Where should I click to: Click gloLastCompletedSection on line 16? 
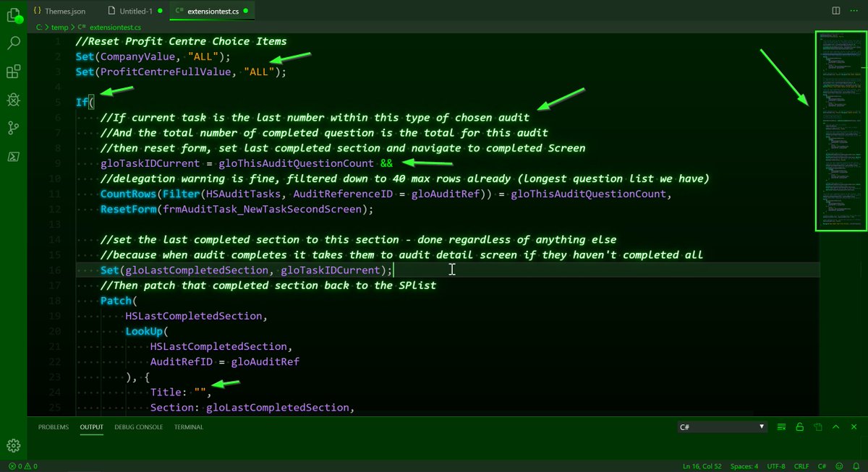[x=195, y=270]
